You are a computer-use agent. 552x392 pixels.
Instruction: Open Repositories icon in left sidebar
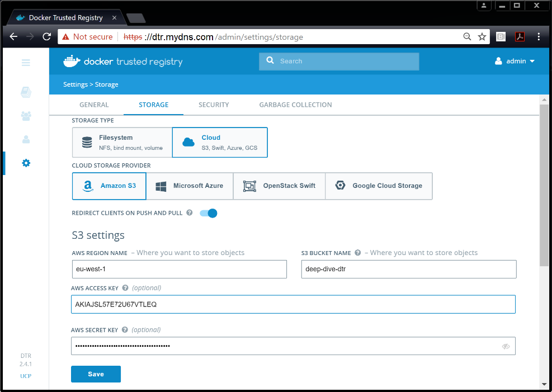click(26, 92)
